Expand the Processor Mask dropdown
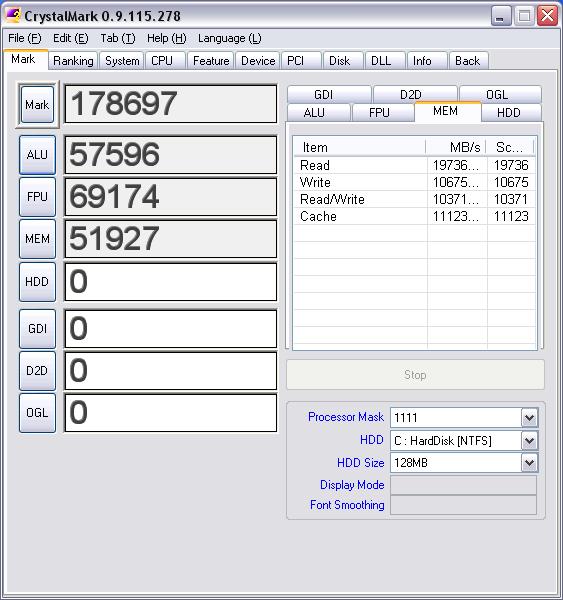 (529, 417)
